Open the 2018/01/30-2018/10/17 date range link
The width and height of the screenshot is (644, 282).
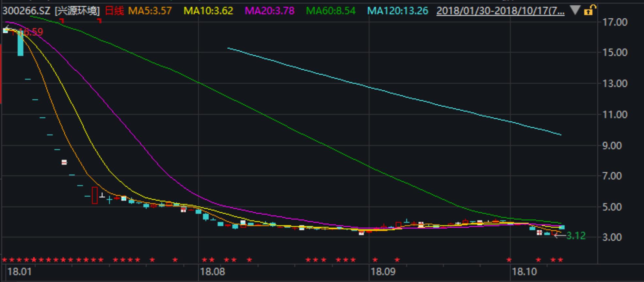[500, 11]
